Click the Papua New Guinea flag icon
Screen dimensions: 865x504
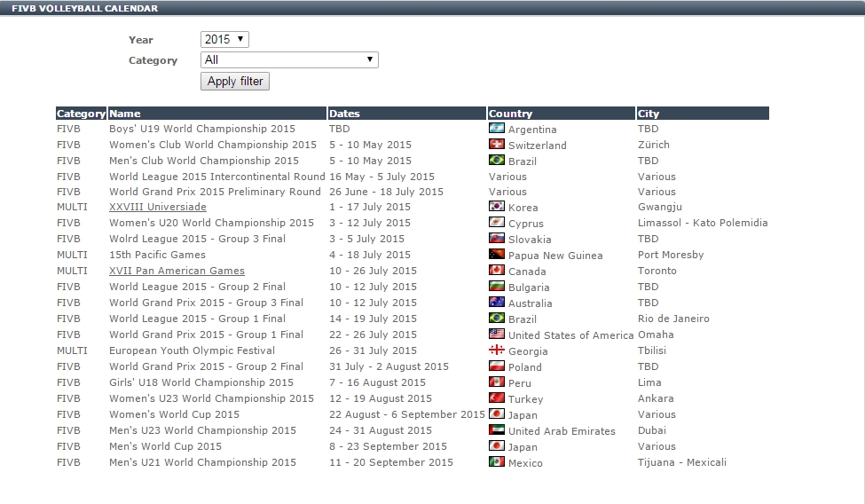point(497,255)
